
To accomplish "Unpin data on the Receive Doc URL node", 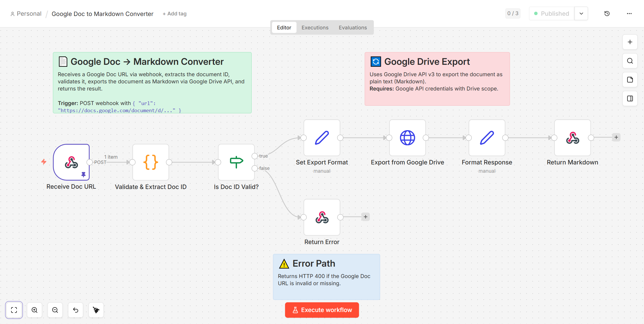I will pyautogui.click(x=83, y=174).
